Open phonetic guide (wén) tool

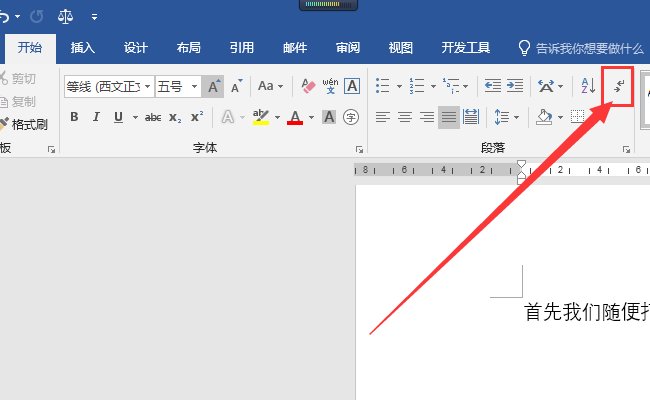(330, 86)
